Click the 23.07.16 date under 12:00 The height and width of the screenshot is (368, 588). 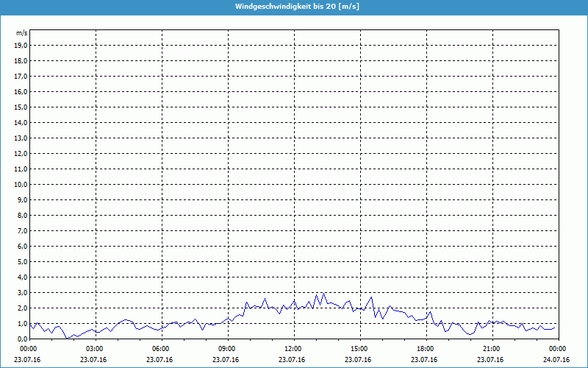coord(292,360)
